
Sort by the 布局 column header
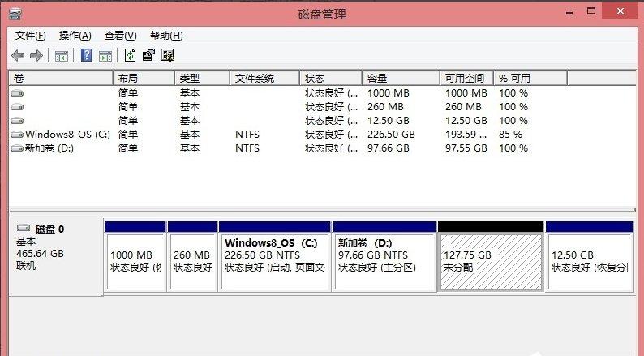144,78
